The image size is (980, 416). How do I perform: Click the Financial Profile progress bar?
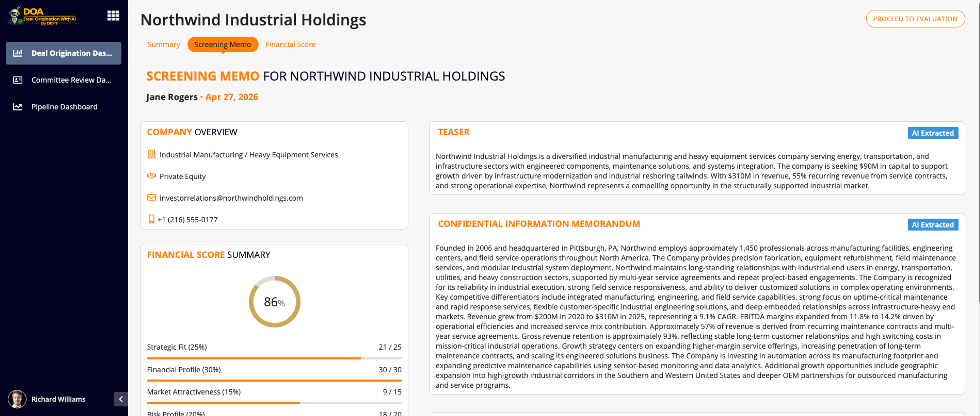(x=274, y=380)
